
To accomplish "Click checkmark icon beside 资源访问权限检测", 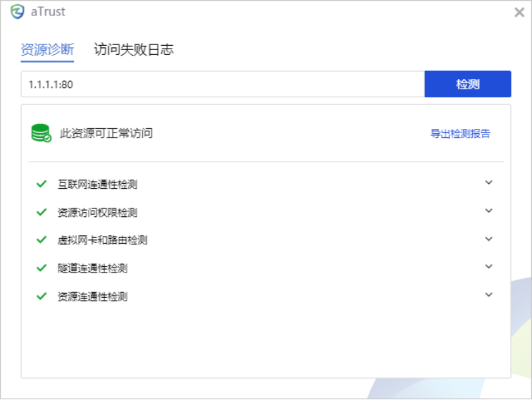I will click(x=42, y=212).
